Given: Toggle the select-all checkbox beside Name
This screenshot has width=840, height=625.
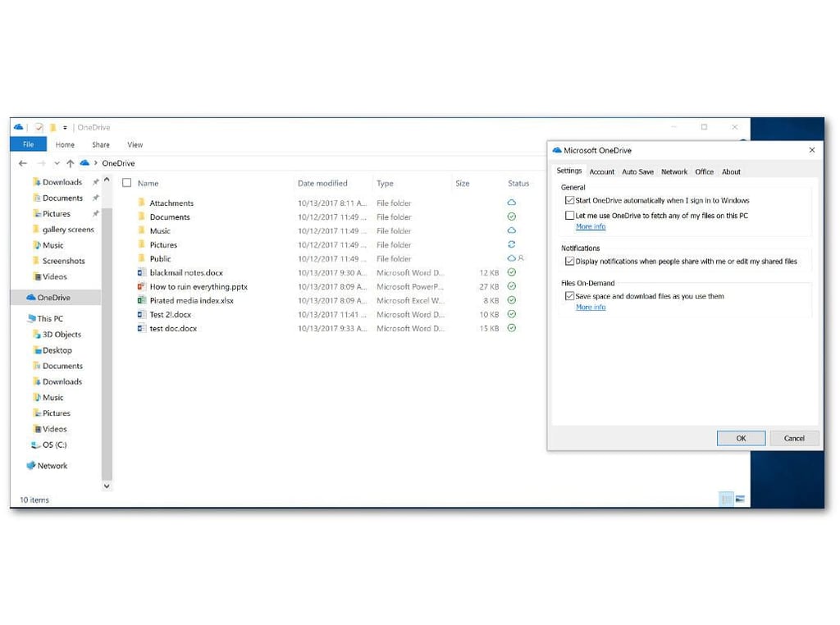Looking at the screenshot, I should click(x=127, y=183).
